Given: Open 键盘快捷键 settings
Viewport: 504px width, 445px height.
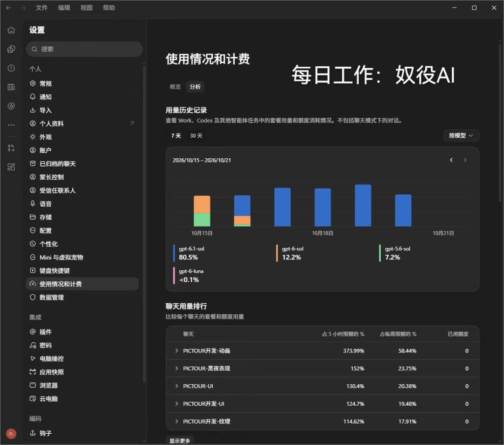Looking at the screenshot, I should pyautogui.click(x=82, y=271).
